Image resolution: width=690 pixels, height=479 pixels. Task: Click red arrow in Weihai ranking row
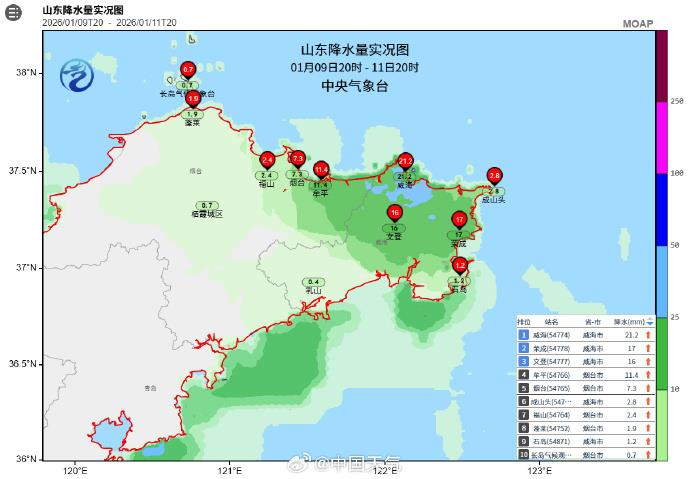[x=648, y=335]
